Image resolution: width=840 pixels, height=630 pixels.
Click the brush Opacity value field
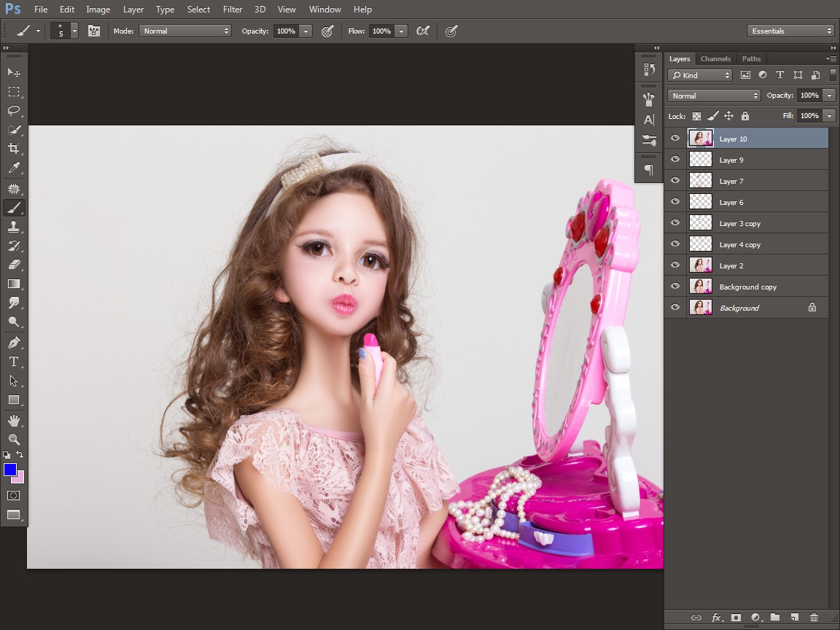click(x=286, y=31)
